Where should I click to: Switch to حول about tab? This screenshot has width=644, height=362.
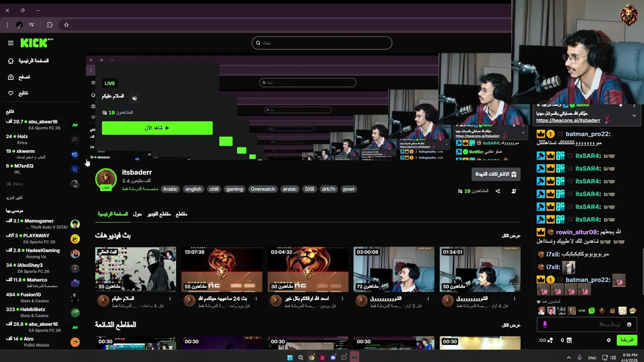click(137, 214)
